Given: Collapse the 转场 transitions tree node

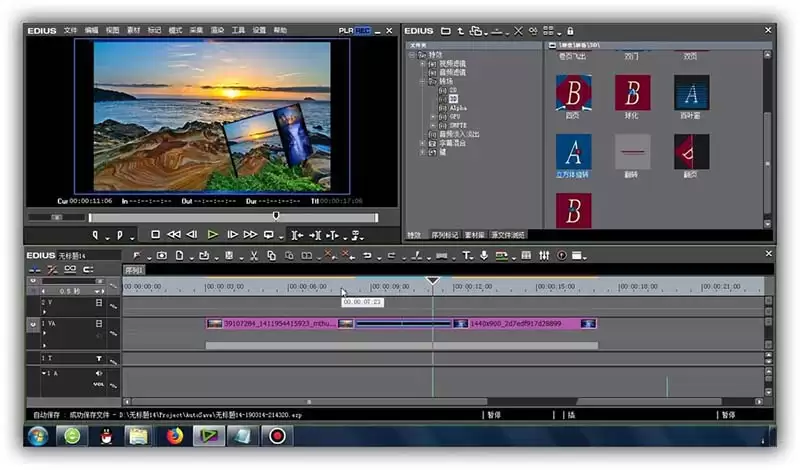Looking at the screenshot, I should point(422,81).
